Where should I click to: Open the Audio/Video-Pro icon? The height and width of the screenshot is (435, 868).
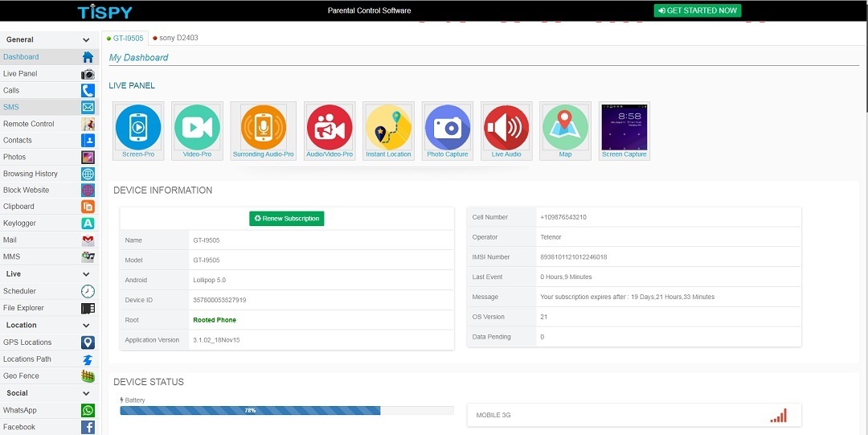point(329,128)
